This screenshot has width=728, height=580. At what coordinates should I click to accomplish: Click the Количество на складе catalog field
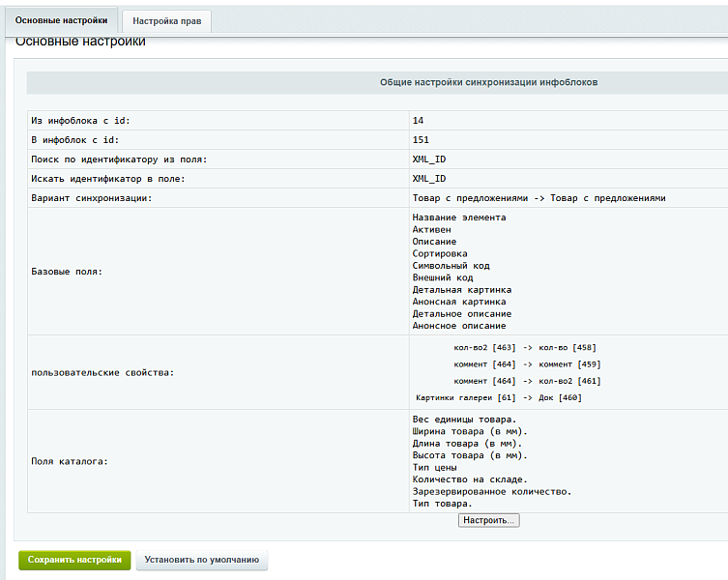pyautogui.click(x=470, y=479)
